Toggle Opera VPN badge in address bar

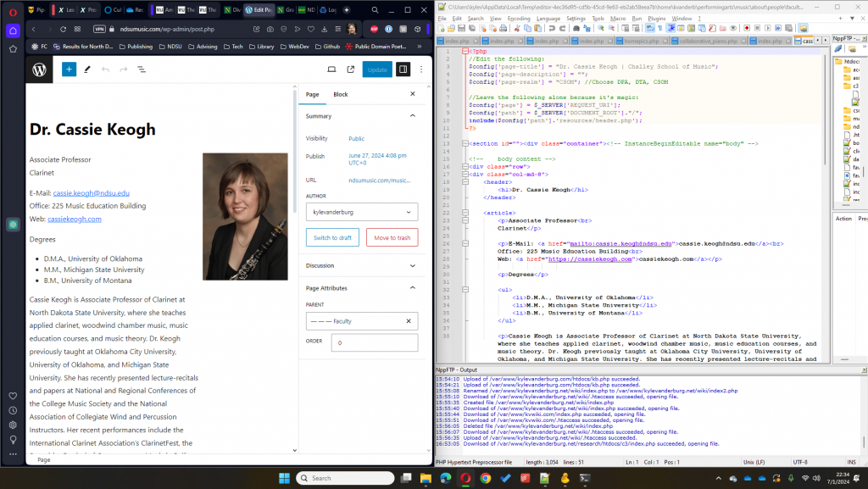pos(99,30)
